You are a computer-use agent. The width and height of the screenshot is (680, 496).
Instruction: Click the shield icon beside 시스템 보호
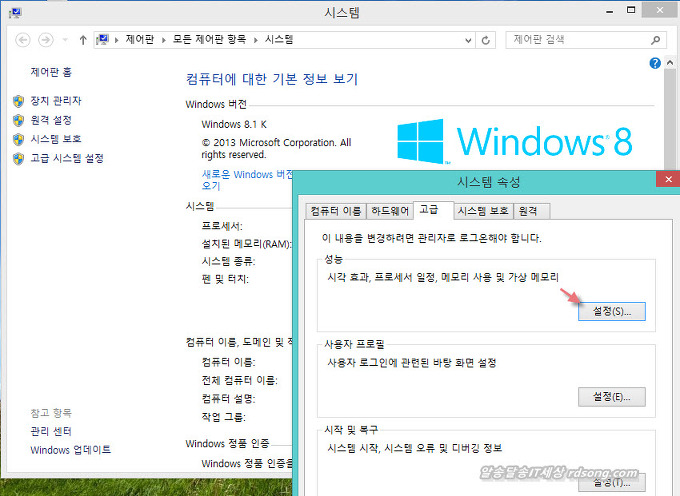pos(18,140)
